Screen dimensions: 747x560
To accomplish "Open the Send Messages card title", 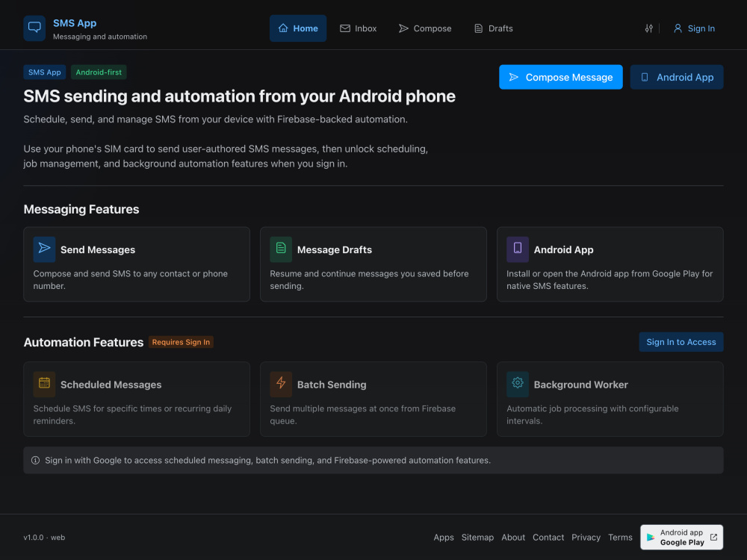I will tap(98, 249).
